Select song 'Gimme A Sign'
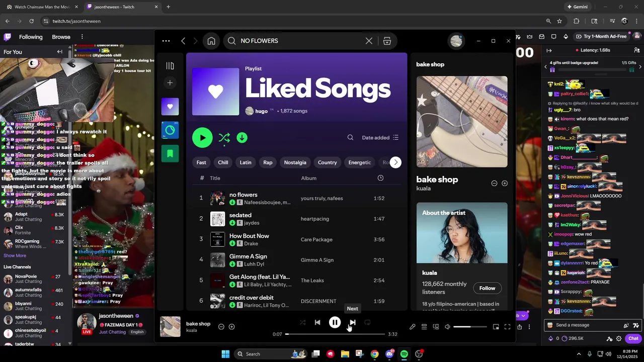 pyautogui.click(x=248, y=256)
